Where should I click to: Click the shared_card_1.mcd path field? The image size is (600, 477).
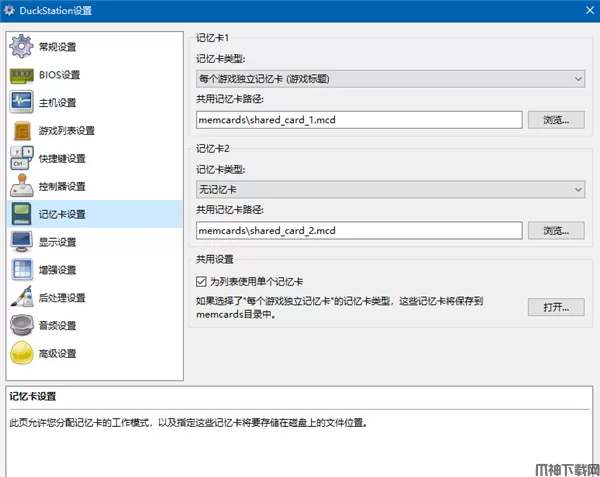tap(359, 120)
